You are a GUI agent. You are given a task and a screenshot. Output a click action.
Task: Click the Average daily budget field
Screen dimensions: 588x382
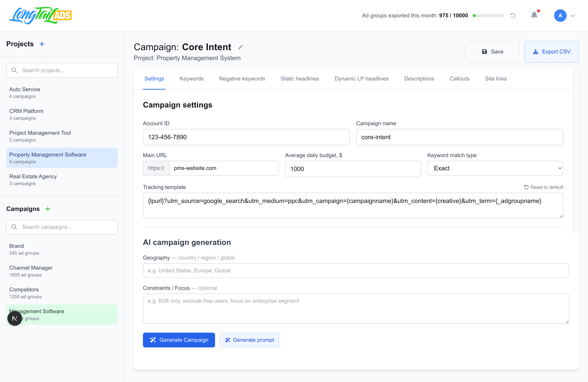pos(353,169)
